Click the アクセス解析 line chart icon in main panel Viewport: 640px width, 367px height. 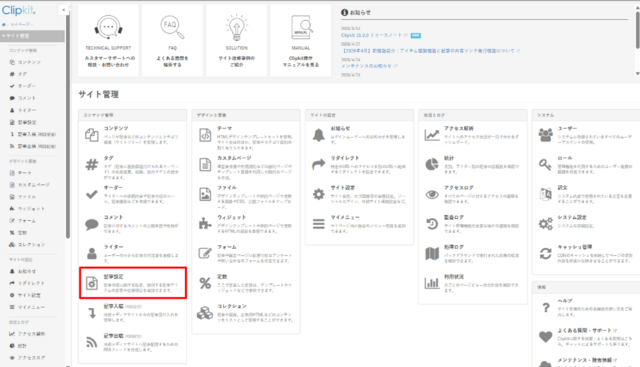coord(432,135)
